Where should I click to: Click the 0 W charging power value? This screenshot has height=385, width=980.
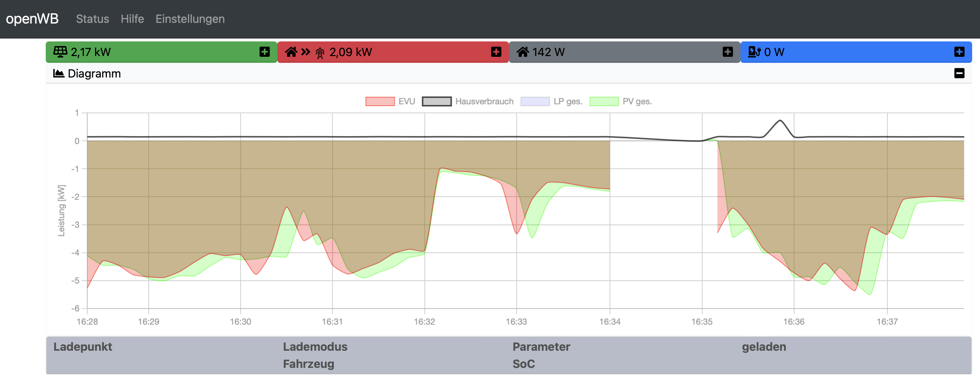coord(774,52)
